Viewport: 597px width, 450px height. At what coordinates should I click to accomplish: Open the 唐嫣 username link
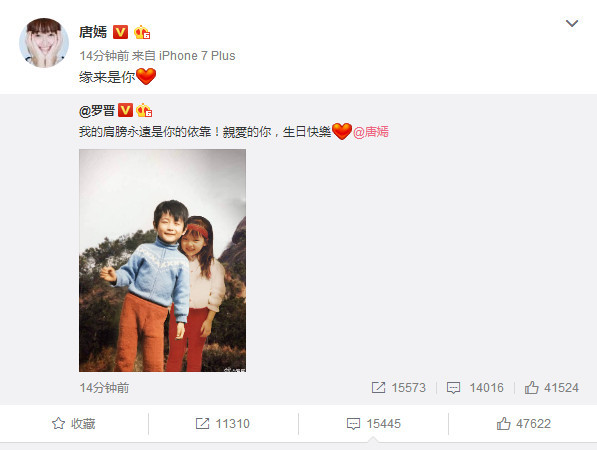(93, 32)
